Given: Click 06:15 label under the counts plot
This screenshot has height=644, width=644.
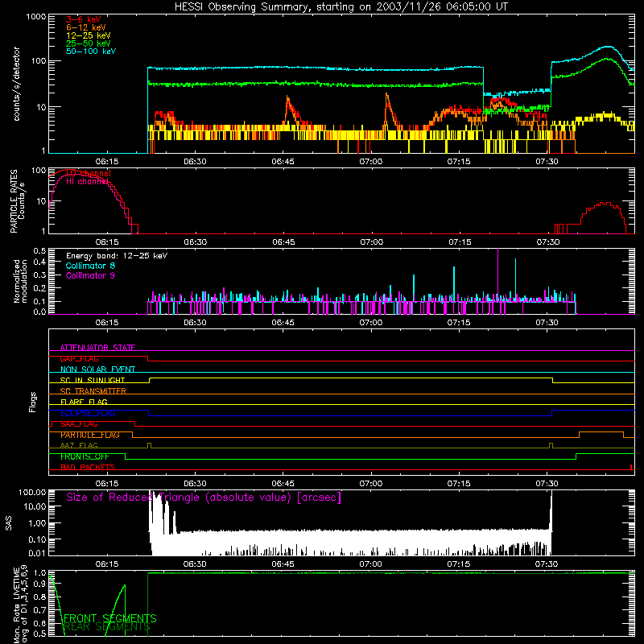Looking at the screenshot, I should [107, 162].
